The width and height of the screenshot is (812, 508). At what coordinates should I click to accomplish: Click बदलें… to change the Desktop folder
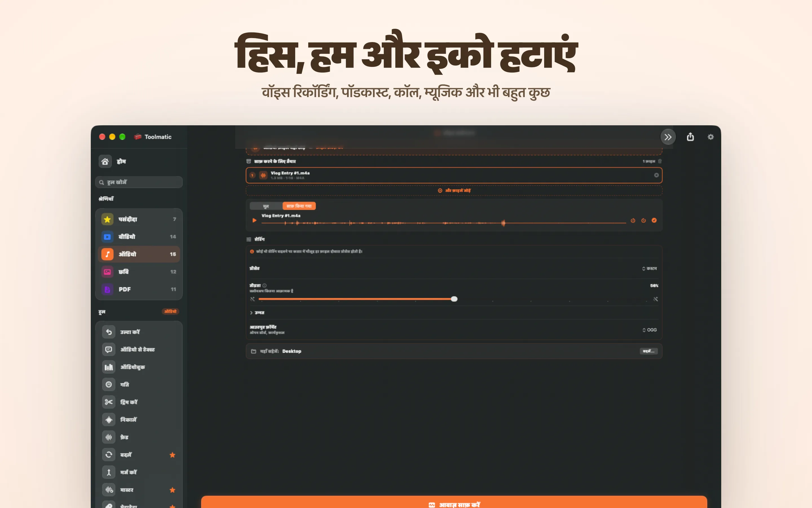[x=648, y=351]
